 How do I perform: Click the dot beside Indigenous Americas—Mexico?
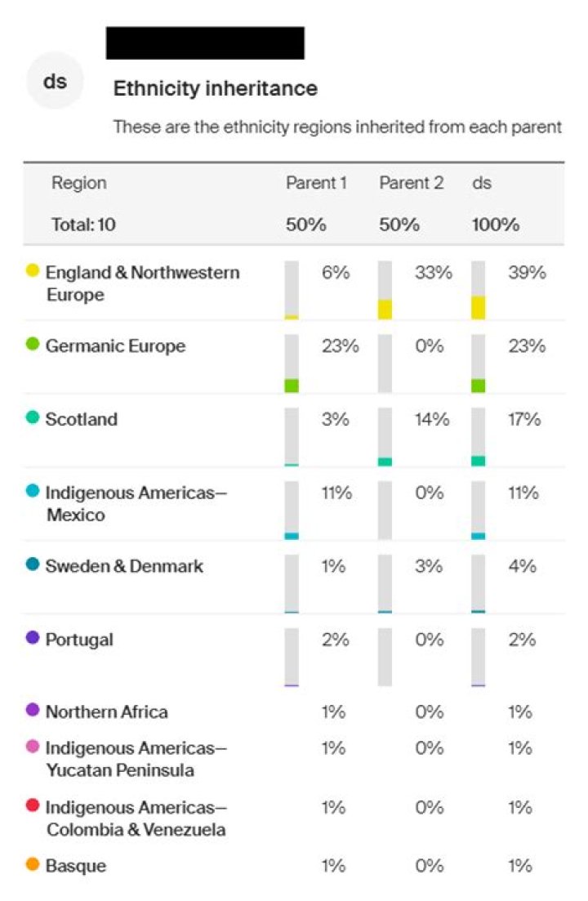point(33,492)
